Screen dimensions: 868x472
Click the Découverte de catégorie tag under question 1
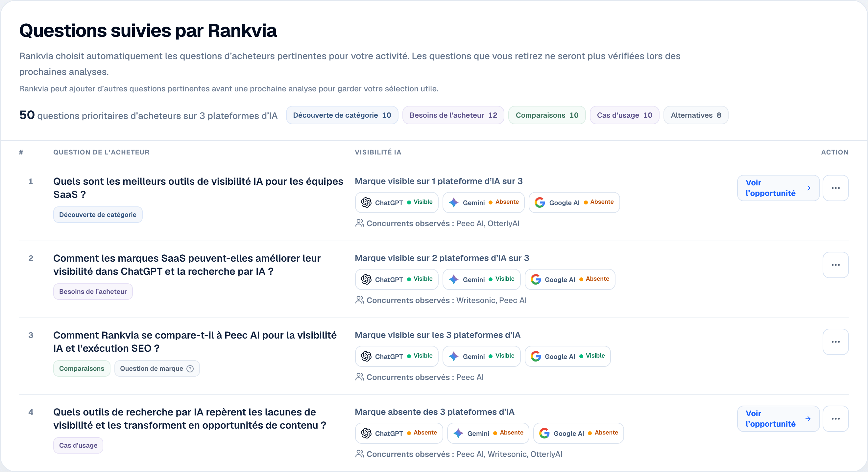pos(98,215)
